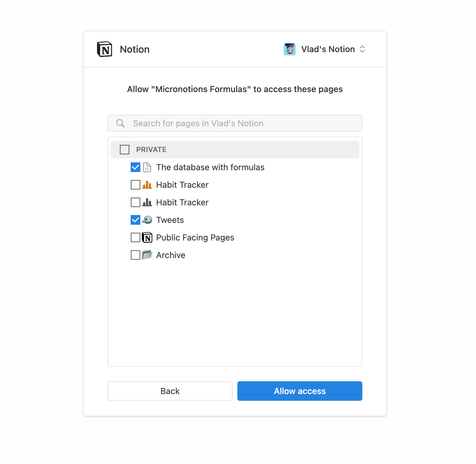Click the bird icon beside Tweets
Screen dimensions: 476x464
point(147,220)
